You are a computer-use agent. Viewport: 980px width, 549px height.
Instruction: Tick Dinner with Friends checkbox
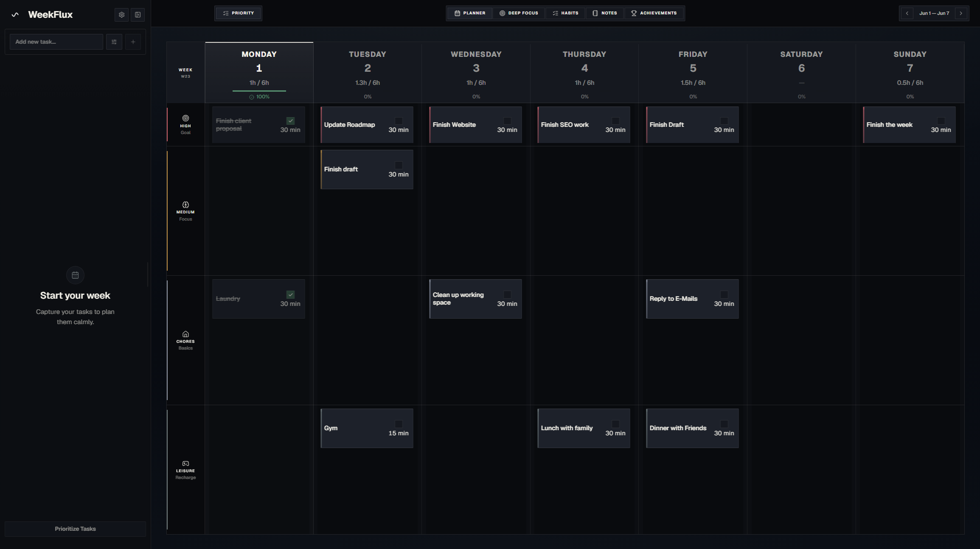coord(724,424)
